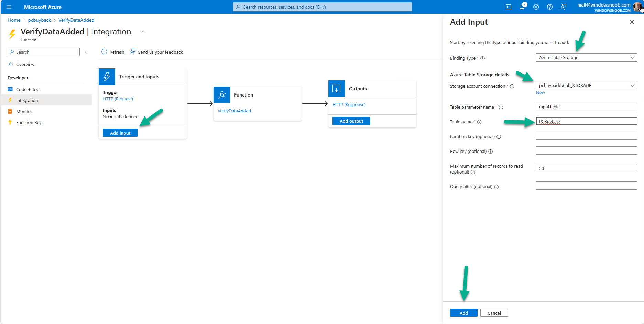644x324 pixels.
Task: Click the Maximum number of records field
Action: click(x=587, y=168)
